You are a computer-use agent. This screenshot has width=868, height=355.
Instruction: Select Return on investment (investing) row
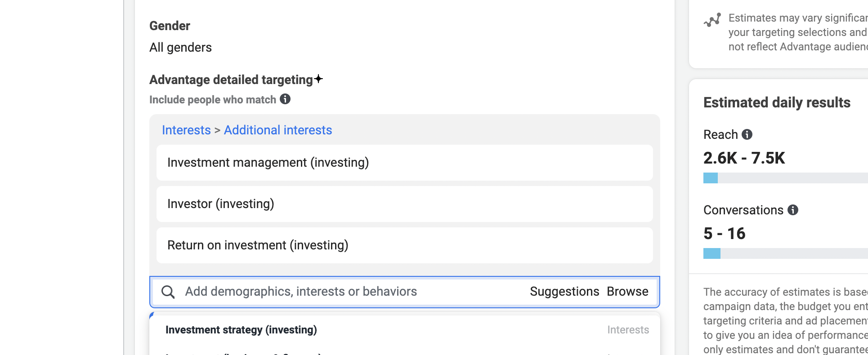(405, 245)
